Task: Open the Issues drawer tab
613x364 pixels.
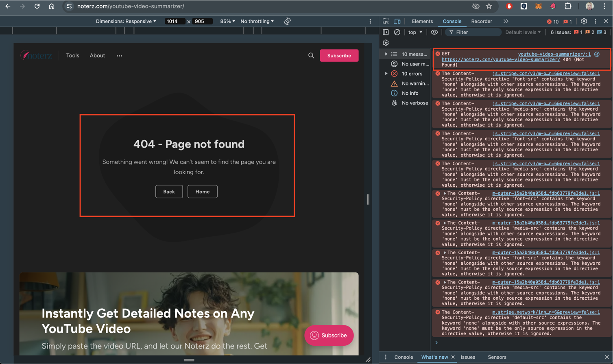Action: [468, 357]
